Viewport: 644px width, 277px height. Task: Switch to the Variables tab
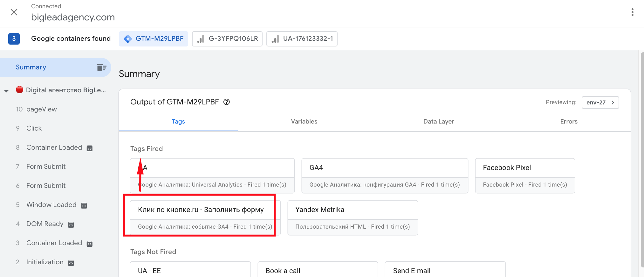point(304,122)
